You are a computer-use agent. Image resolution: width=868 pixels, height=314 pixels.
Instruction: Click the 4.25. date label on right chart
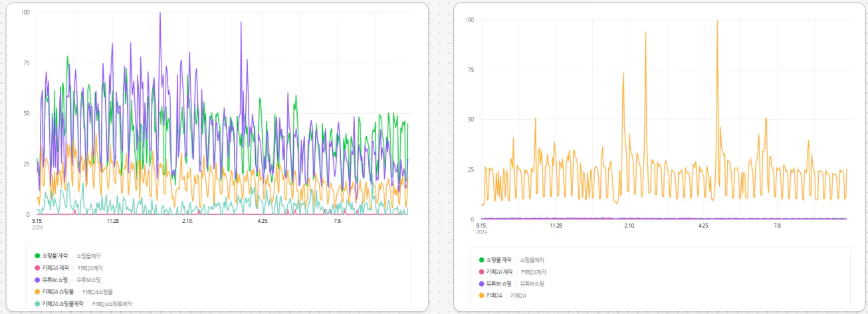pyautogui.click(x=704, y=226)
